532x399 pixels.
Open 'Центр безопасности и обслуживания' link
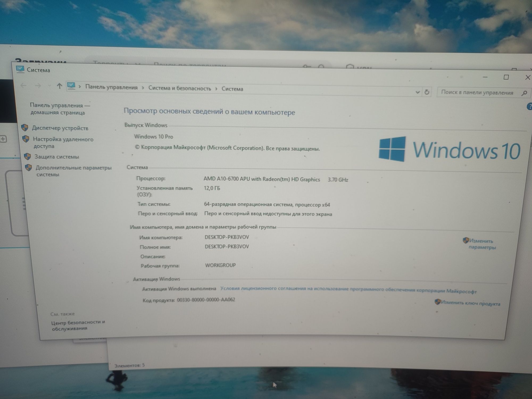pyautogui.click(x=78, y=325)
